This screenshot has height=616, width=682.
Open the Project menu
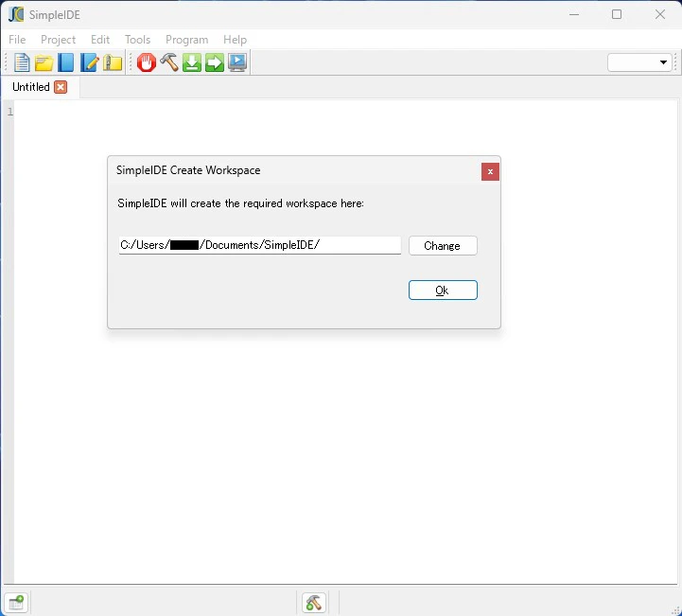point(58,40)
